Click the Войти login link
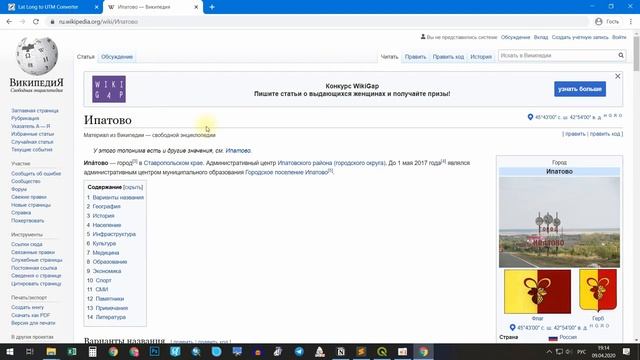Image resolution: width=640 pixels, height=360 pixels. (x=619, y=37)
